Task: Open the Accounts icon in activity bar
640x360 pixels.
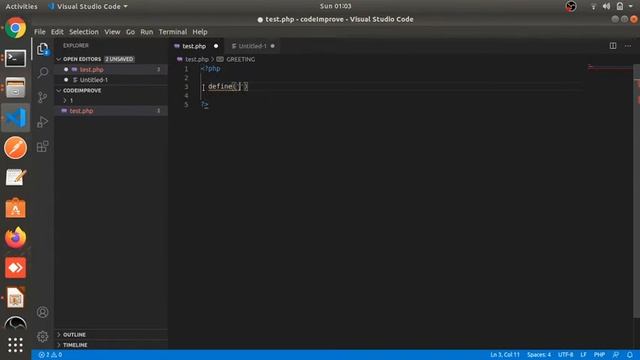Action: [x=42, y=312]
